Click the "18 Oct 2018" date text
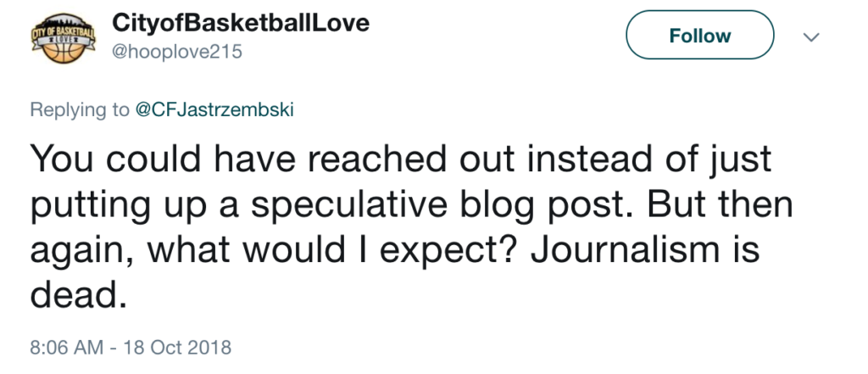The image size is (868, 374). pos(175,347)
